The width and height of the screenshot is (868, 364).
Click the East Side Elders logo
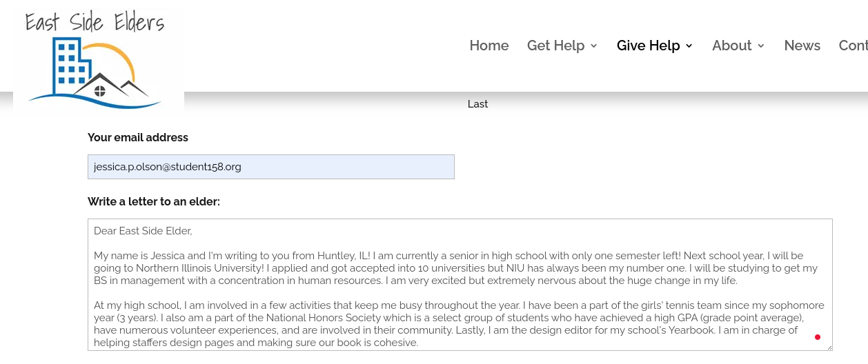[99, 61]
